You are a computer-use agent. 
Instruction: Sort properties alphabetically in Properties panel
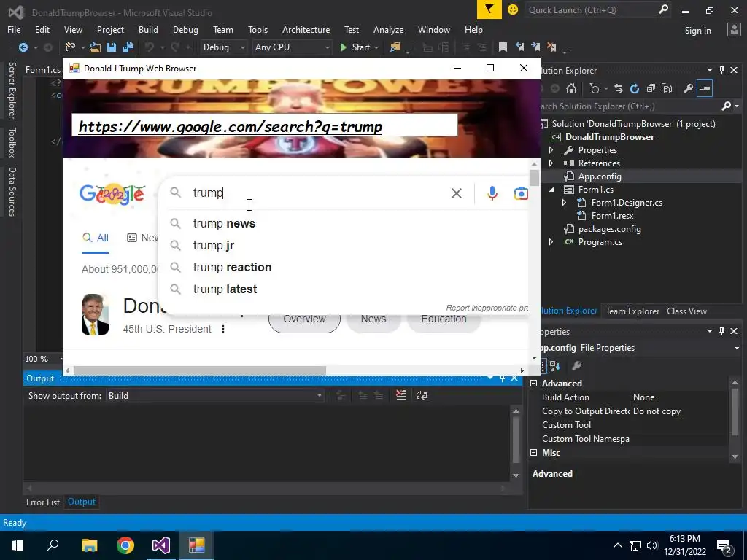click(555, 366)
